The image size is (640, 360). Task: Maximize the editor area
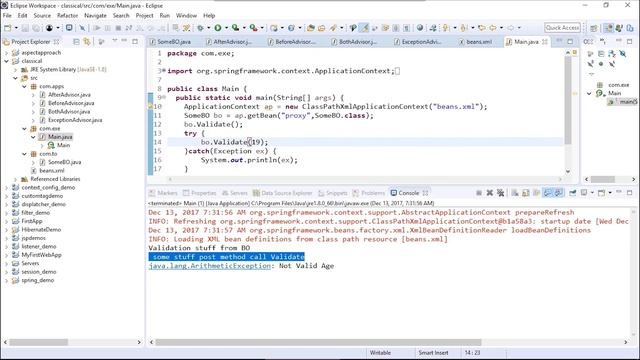[x=570, y=42]
